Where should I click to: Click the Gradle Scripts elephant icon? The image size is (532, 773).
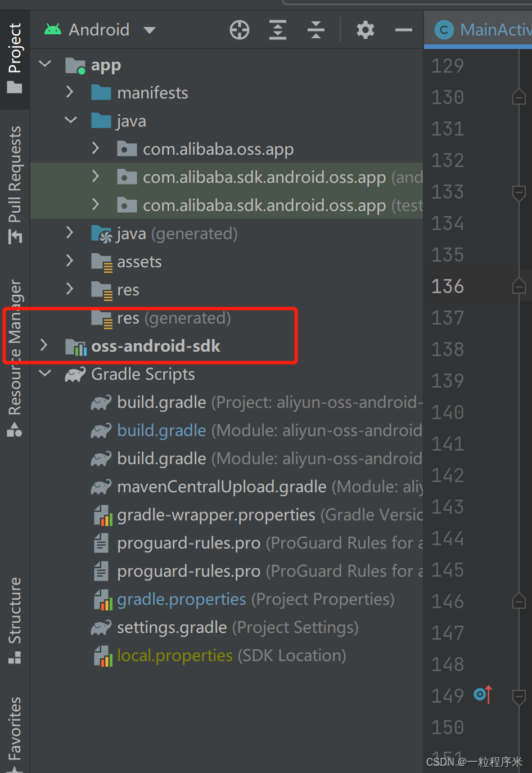coord(75,374)
